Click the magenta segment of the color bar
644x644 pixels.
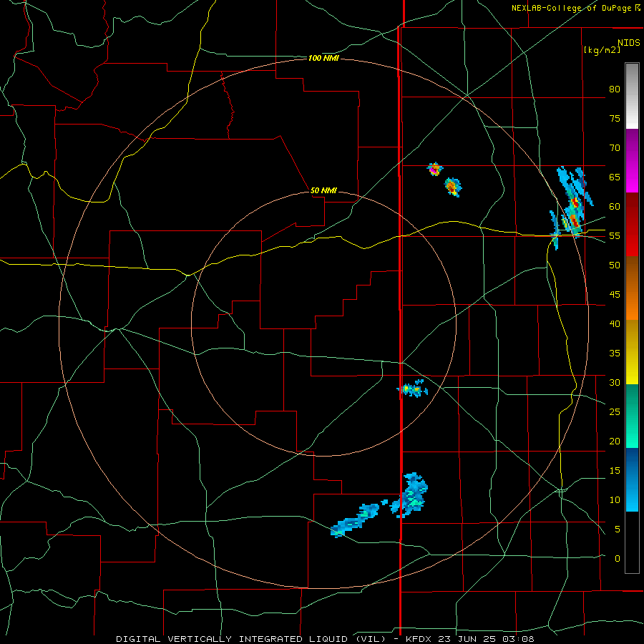pyautogui.click(x=632, y=161)
